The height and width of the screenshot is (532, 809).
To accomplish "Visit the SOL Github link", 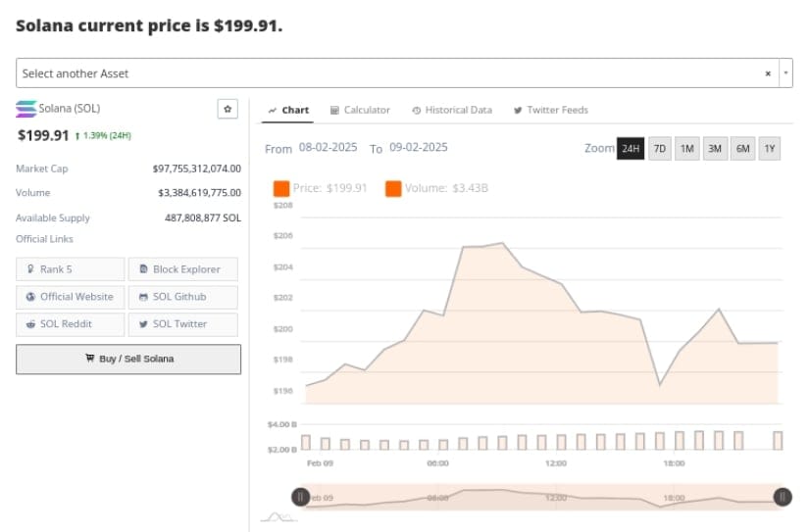I will [x=181, y=297].
